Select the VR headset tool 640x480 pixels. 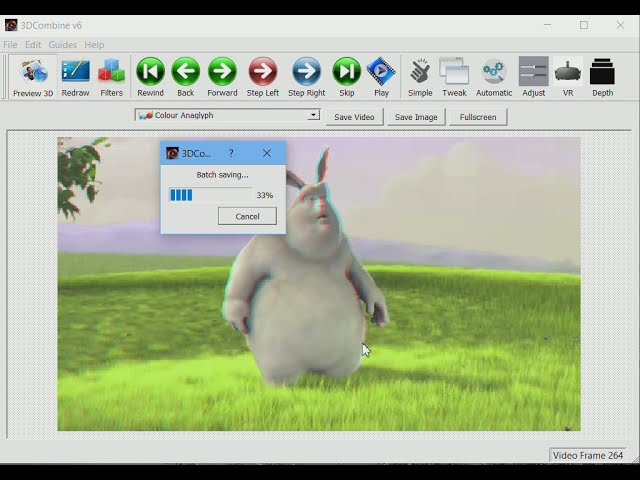(568, 77)
